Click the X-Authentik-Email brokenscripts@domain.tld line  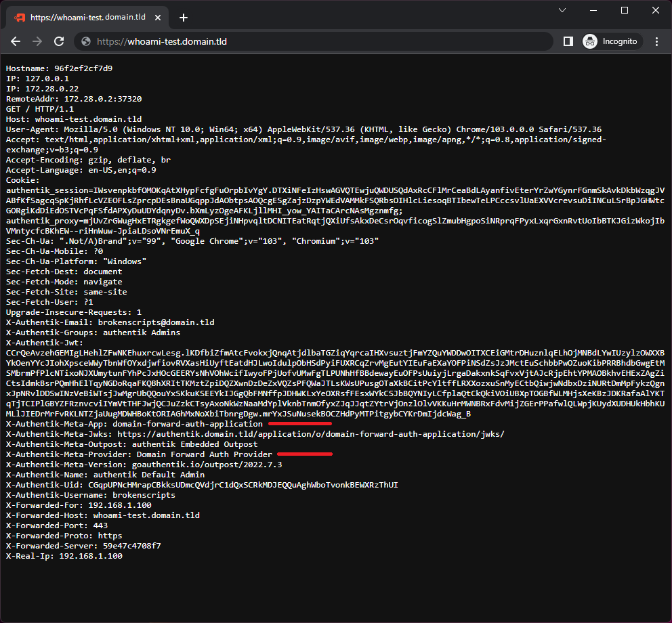tap(110, 322)
